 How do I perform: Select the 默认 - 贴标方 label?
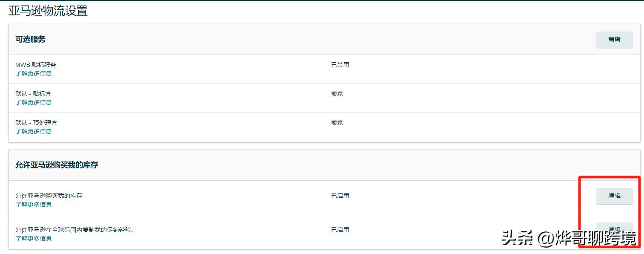click(33, 94)
